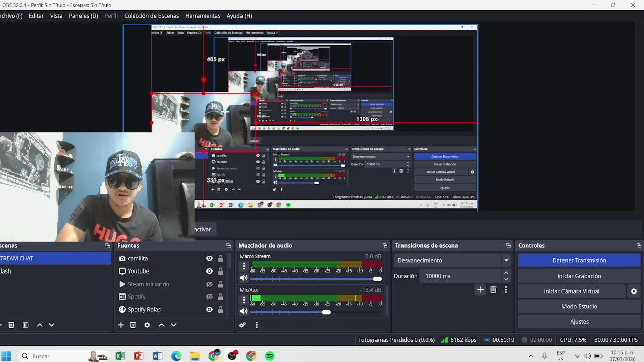Show hidden system tray icons chevron
This screenshot has height=362, width=644.
point(531,356)
